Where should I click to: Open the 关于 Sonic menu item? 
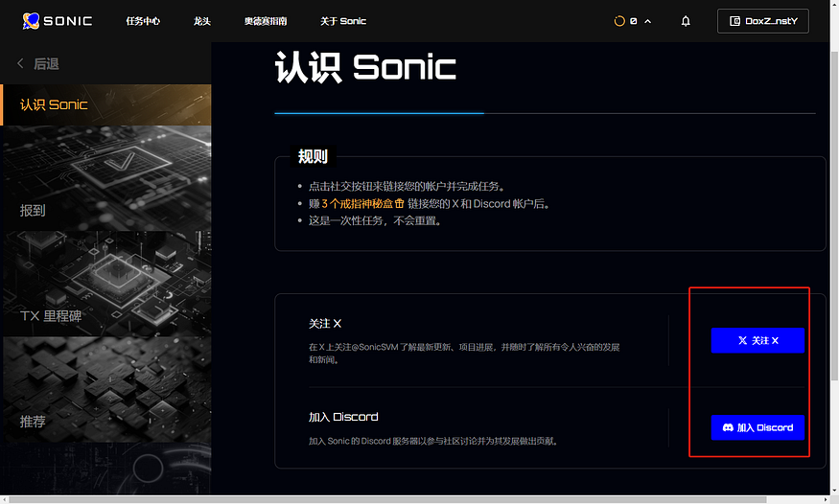[343, 21]
